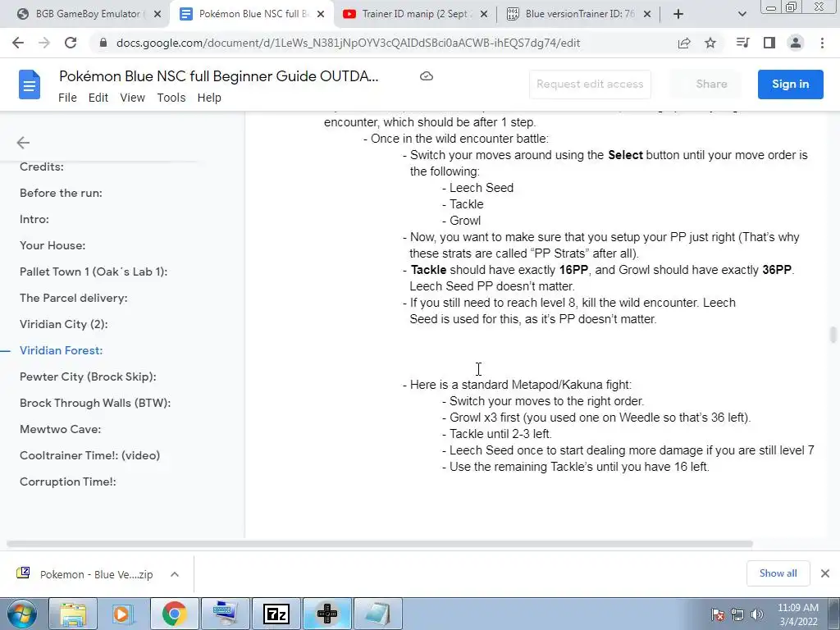Image resolution: width=840 pixels, height=630 pixels.
Task: Jump to Corruption Time! outline section
Action: [68, 482]
